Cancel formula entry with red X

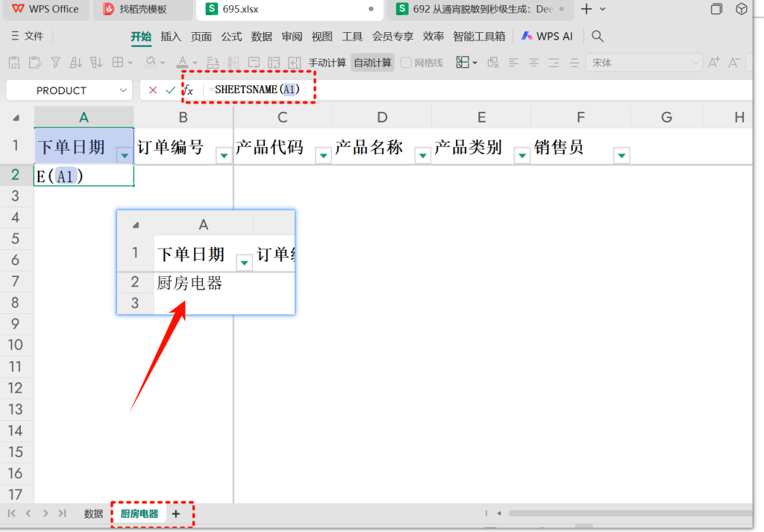[153, 90]
